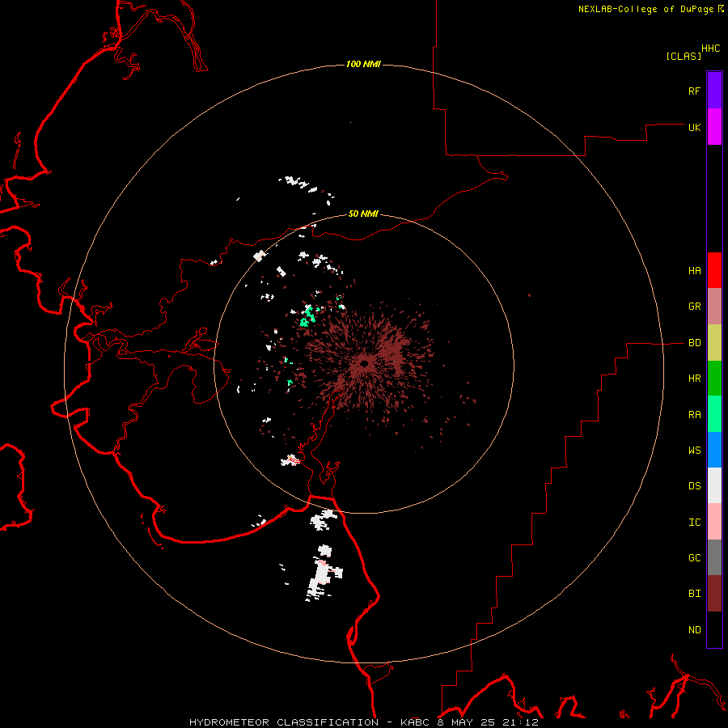The height and width of the screenshot is (728, 728).
Task: Click the DS white legend swatch
Action: pos(714,485)
